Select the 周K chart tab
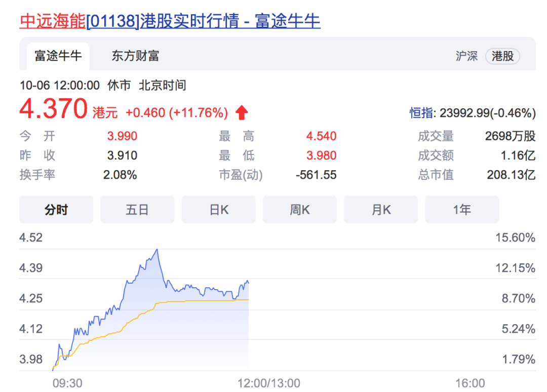Image resolution: width=547 pixels, height=392 pixels. click(x=300, y=210)
